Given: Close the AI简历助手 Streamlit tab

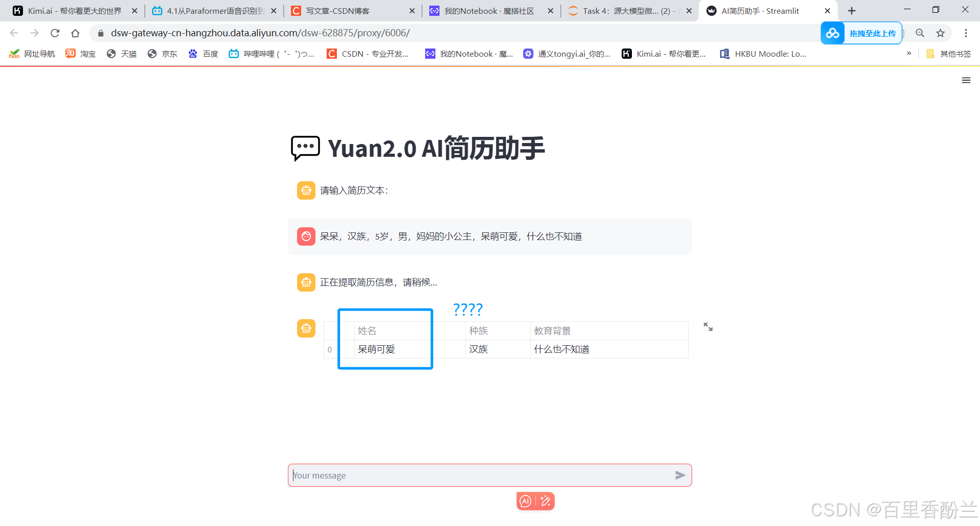Looking at the screenshot, I should (x=827, y=11).
